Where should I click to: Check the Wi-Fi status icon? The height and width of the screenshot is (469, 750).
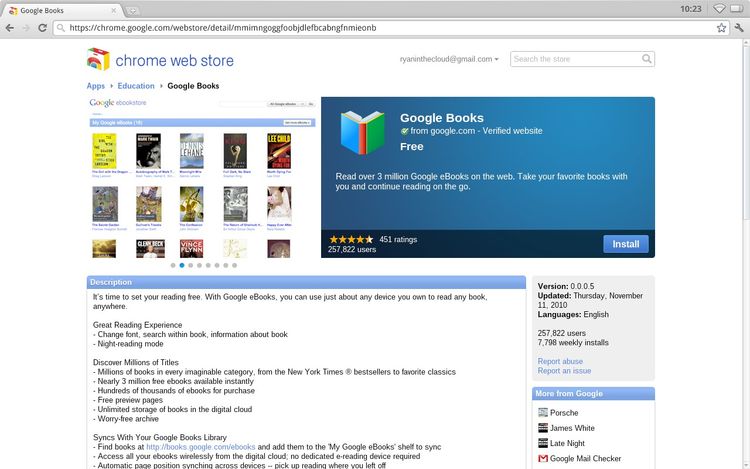(719, 8)
